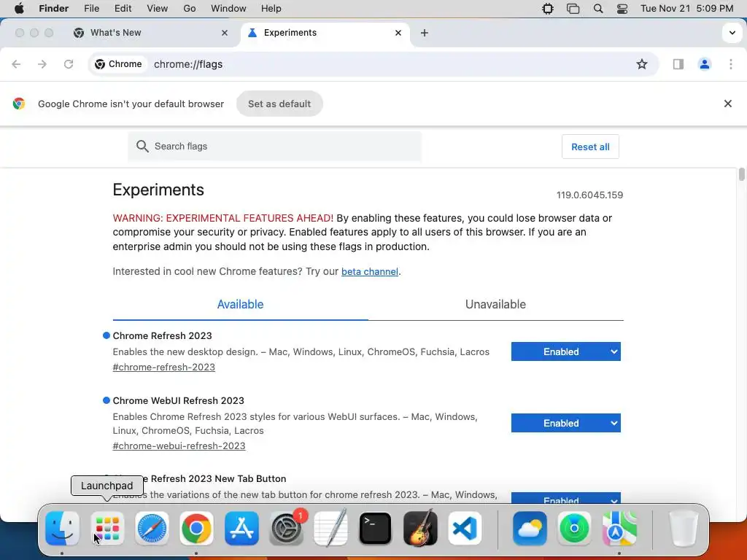747x560 pixels.
Task: Follow the beta channel link
Action: tap(370, 272)
